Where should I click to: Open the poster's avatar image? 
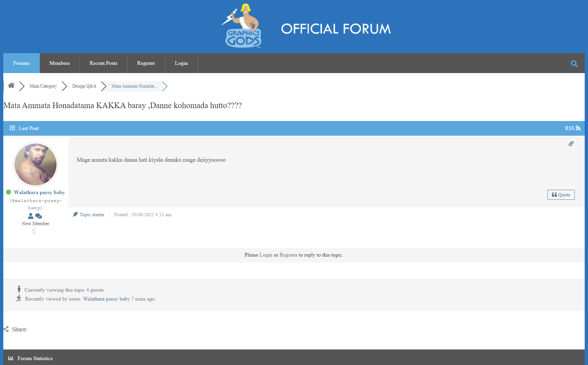(36, 164)
